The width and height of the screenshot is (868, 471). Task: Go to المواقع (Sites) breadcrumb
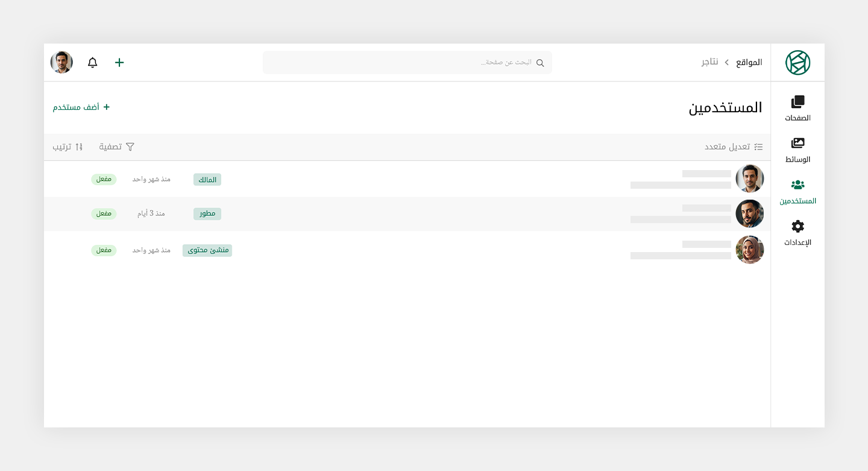point(749,63)
